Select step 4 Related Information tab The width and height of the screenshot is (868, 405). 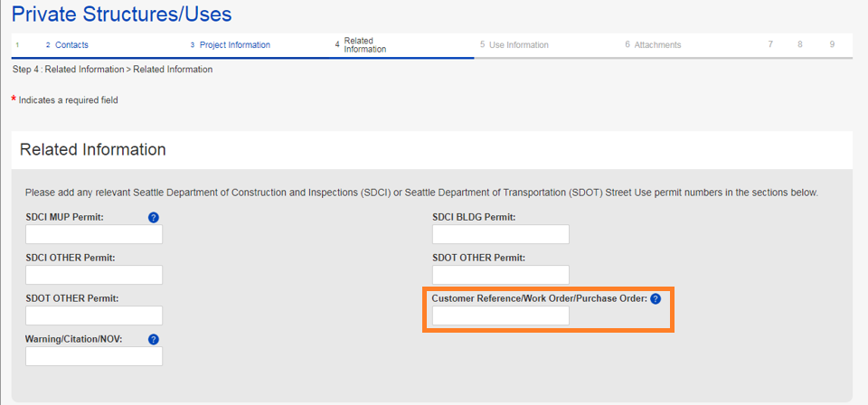pos(363,45)
